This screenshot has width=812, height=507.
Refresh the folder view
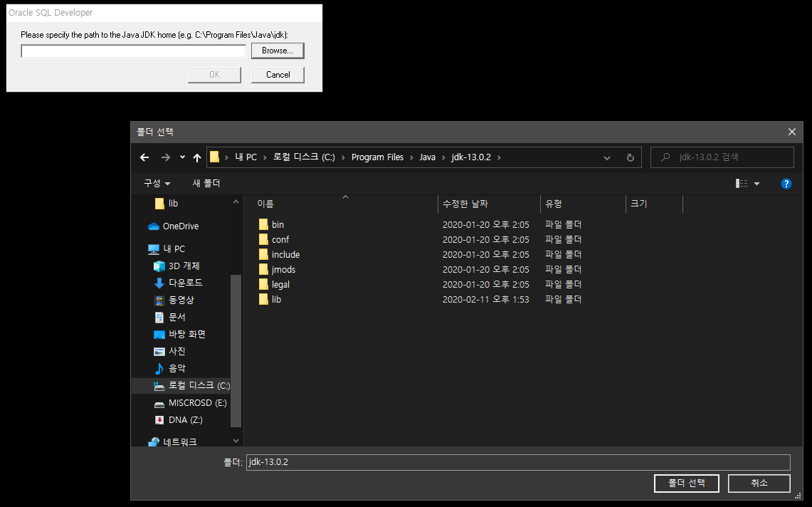(631, 157)
